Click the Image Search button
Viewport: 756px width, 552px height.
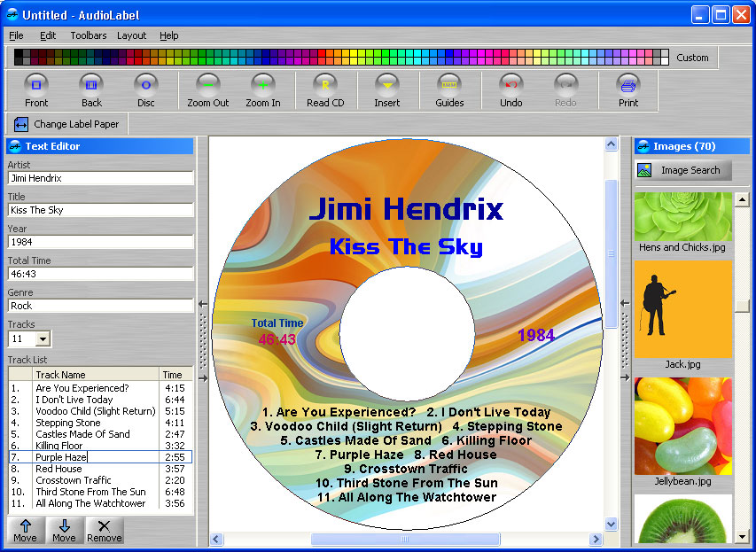click(x=682, y=170)
